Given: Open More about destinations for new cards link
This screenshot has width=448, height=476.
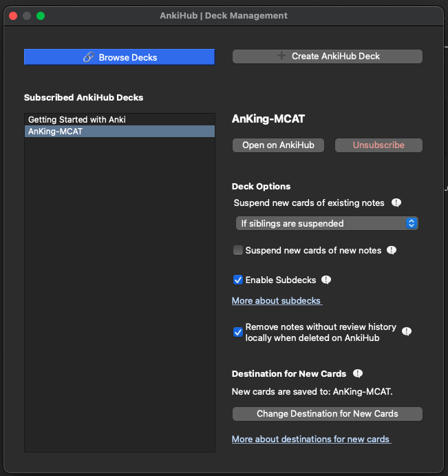Looking at the screenshot, I should (312, 439).
